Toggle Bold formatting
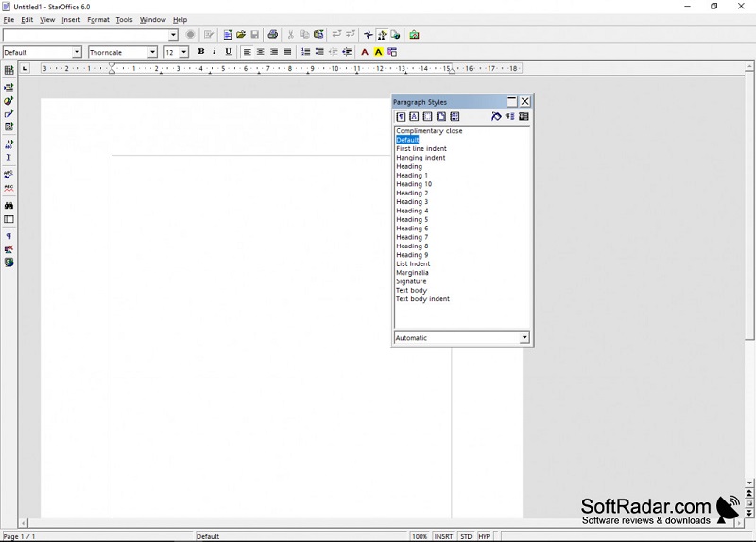This screenshot has height=542, width=756. pos(201,52)
